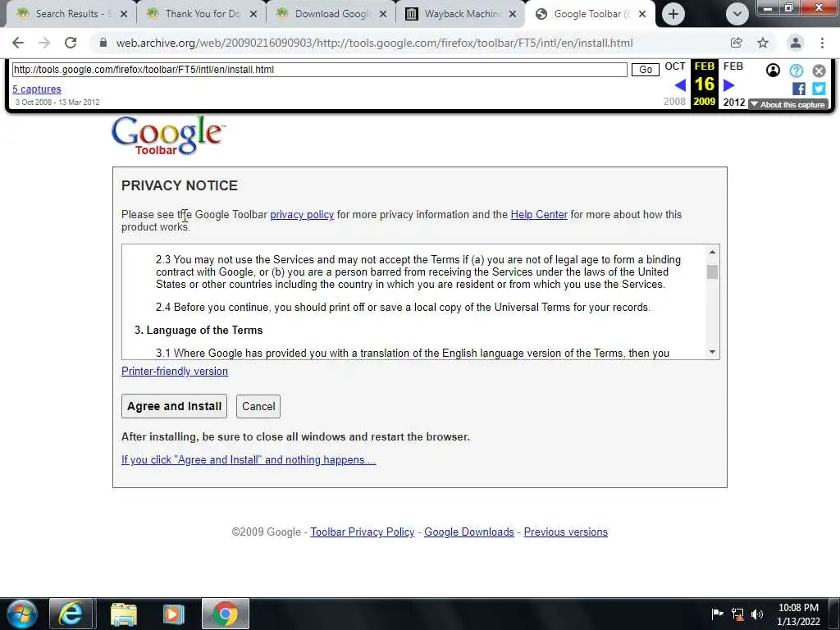This screenshot has height=630, width=840.
Task: Switch to the Thank You for Download tab
Action: (x=202, y=14)
